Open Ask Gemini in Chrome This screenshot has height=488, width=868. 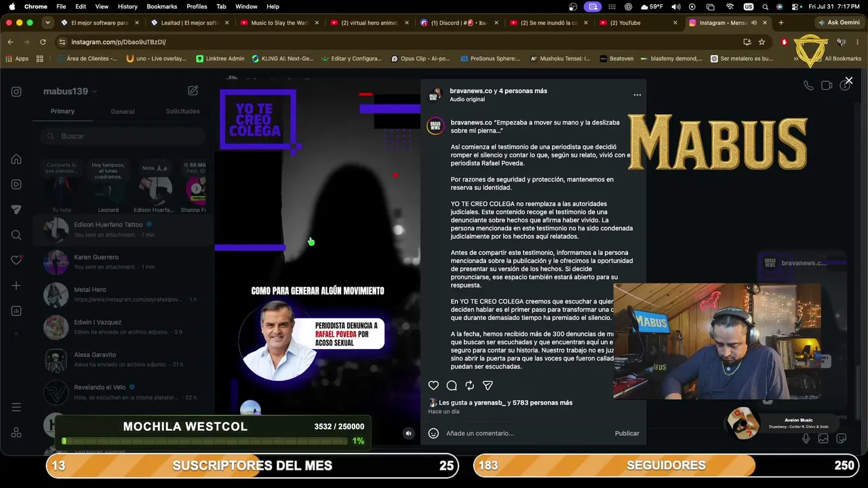[839, 22]
